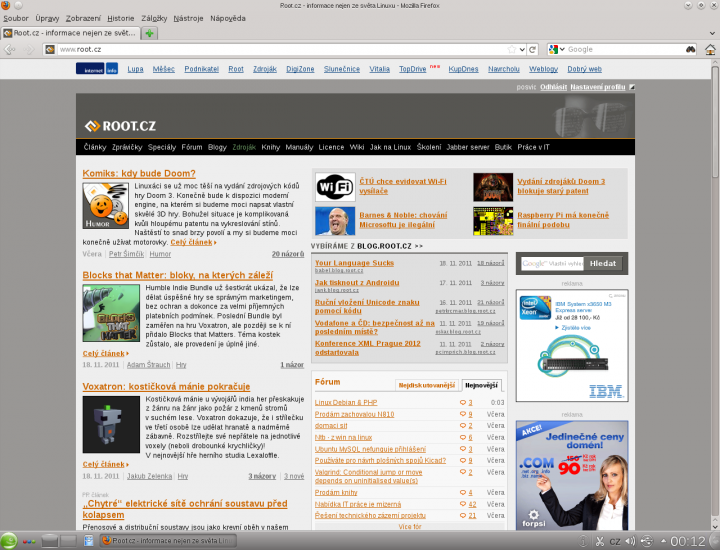Screen dimensions: 720x550
Task: Click the scissors clipboard tray icon
Action: pos(600,541)
